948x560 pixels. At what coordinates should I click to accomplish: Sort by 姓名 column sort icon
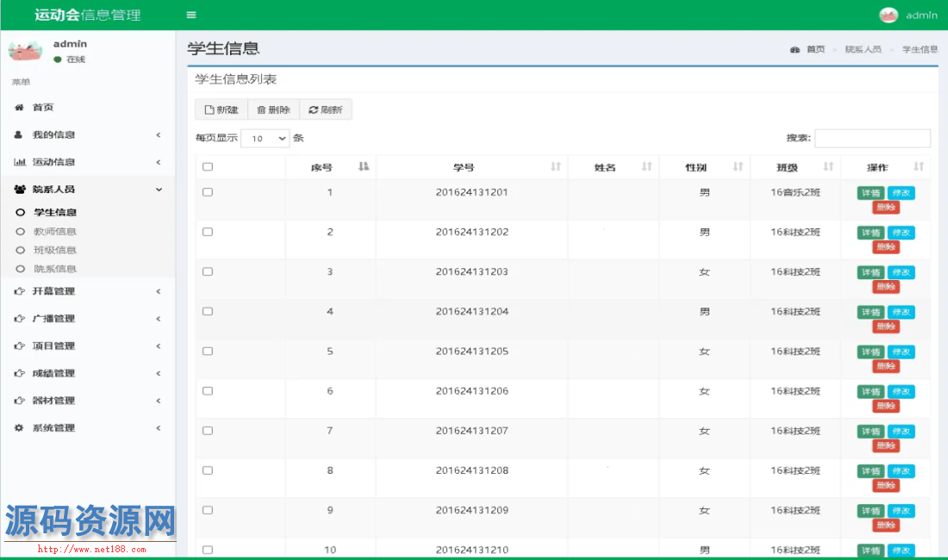click(646, 167)
